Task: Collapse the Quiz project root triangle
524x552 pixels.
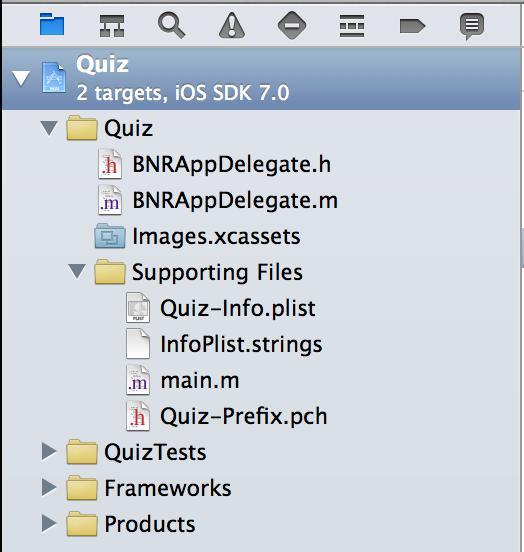Action: point(20,78)
